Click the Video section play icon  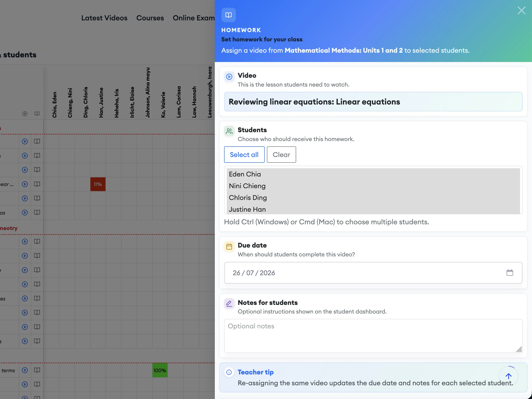pos(229,77)
